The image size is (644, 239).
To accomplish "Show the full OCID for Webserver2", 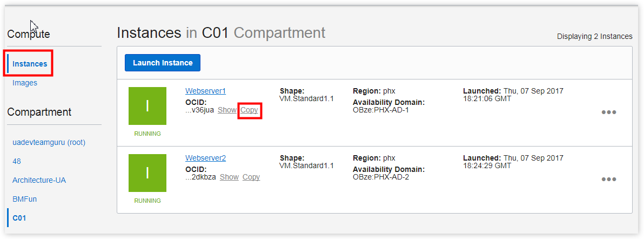I will (229, 177).
